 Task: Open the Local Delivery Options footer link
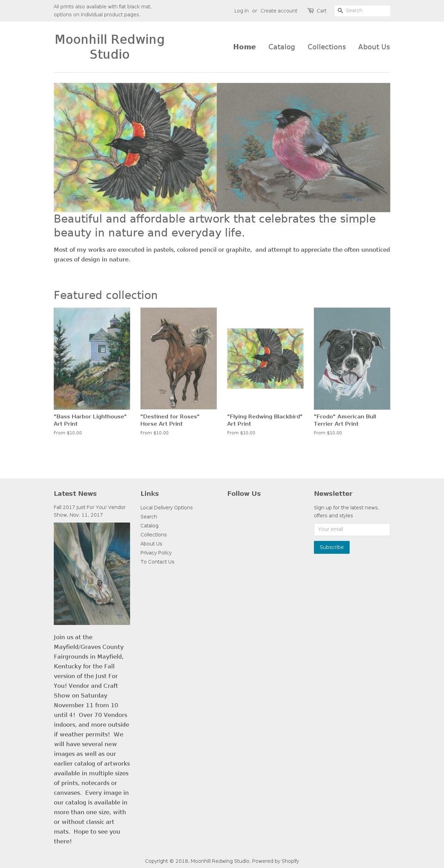(166, 507)
